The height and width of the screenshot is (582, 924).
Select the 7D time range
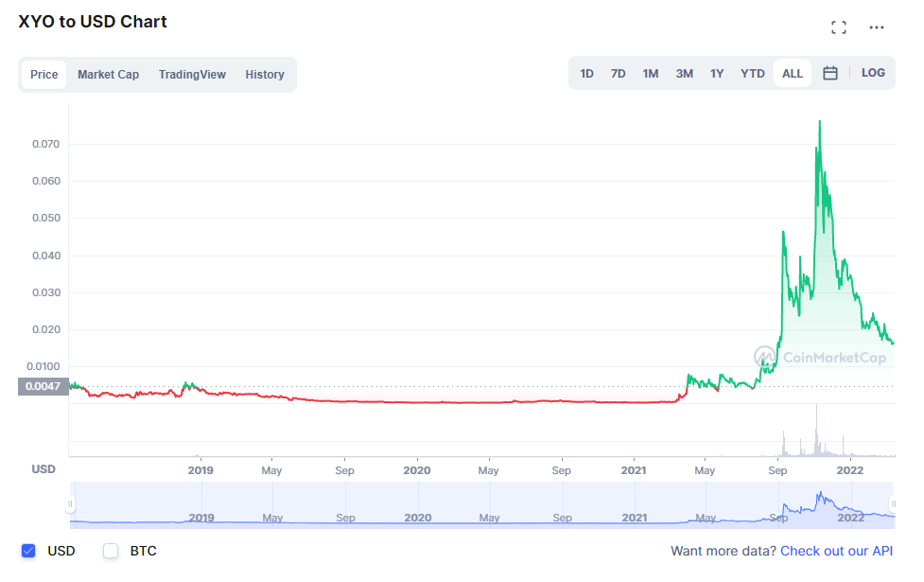619,74
